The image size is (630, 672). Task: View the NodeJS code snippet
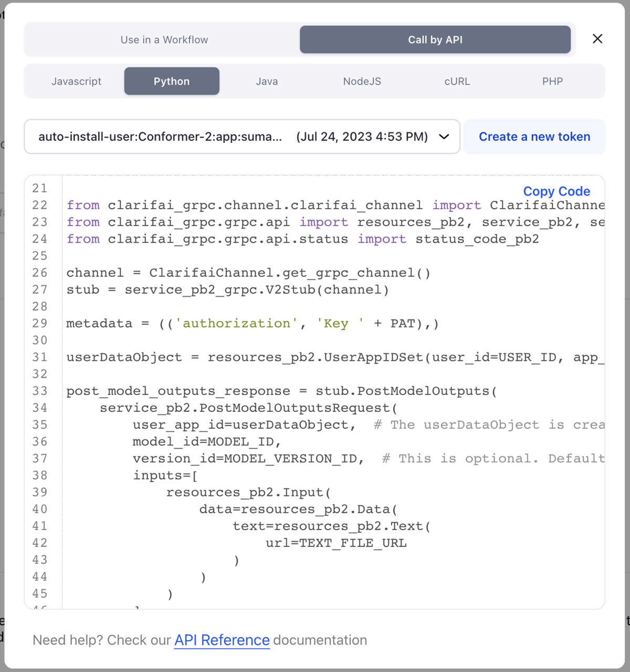362,81
